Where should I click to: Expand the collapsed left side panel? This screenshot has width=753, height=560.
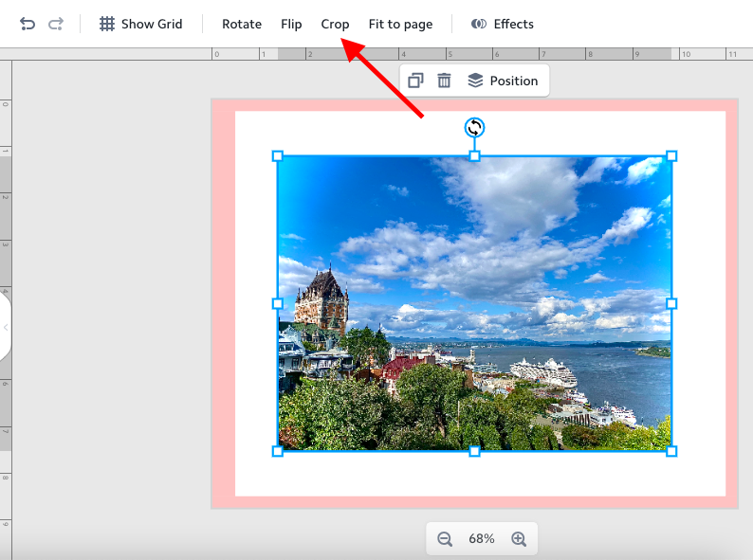5,327
